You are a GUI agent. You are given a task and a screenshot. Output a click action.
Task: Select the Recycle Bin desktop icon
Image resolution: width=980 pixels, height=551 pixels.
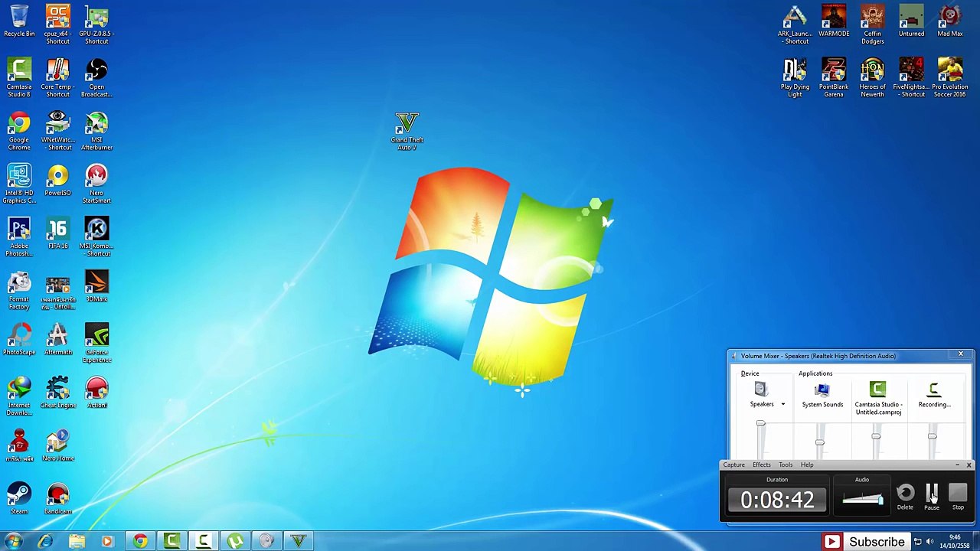[x=19, y=21]
